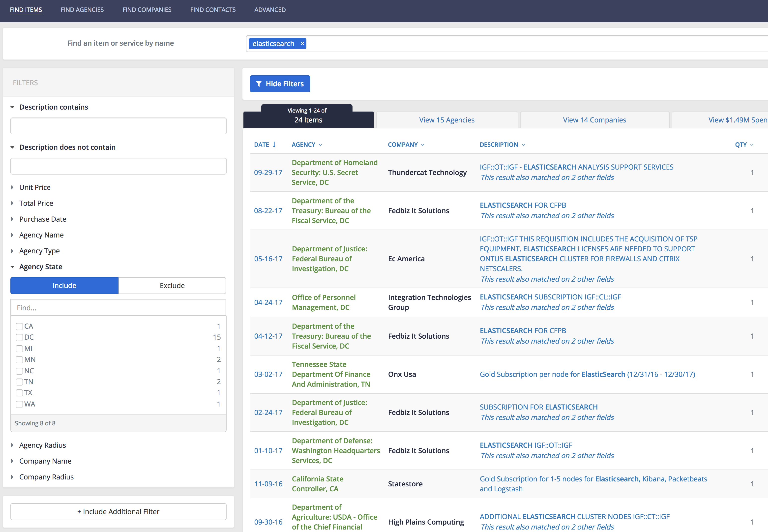Check the NC state checkbox
Viewport: 768px width, 532px height.
(19, 371)
